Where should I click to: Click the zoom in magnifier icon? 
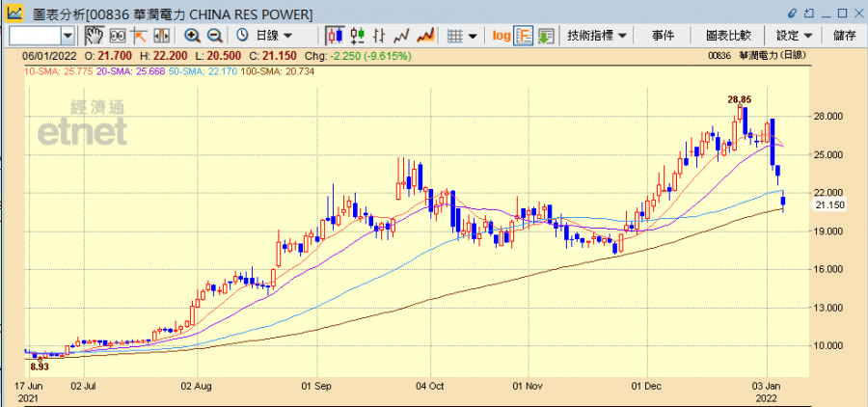[192, 36]
